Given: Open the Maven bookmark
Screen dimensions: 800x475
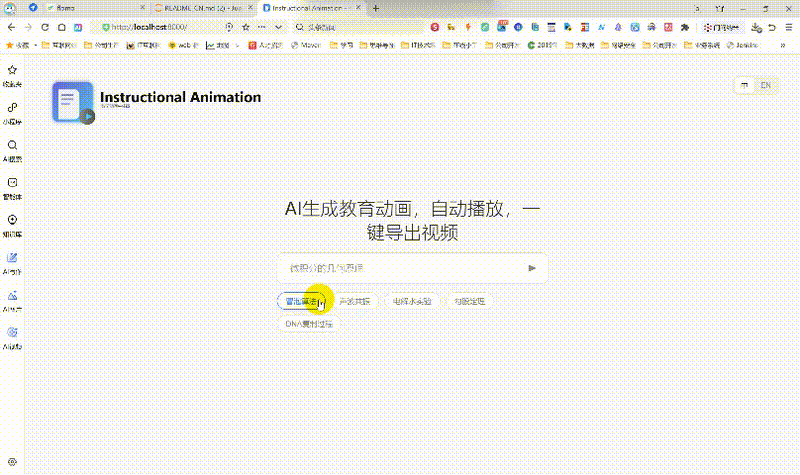Looking at the screenshot, I should pos(306,45).
